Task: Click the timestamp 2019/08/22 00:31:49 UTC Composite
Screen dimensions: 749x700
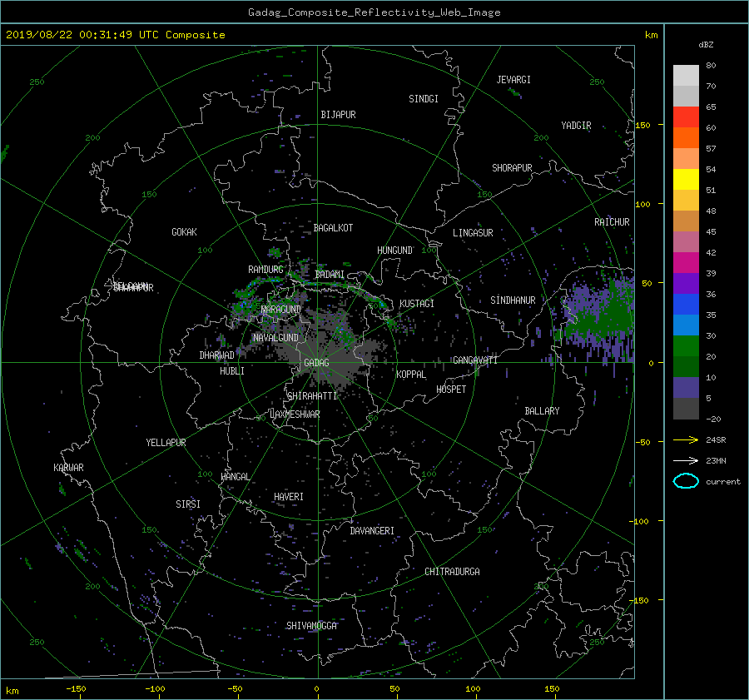Action: [115, 35]
